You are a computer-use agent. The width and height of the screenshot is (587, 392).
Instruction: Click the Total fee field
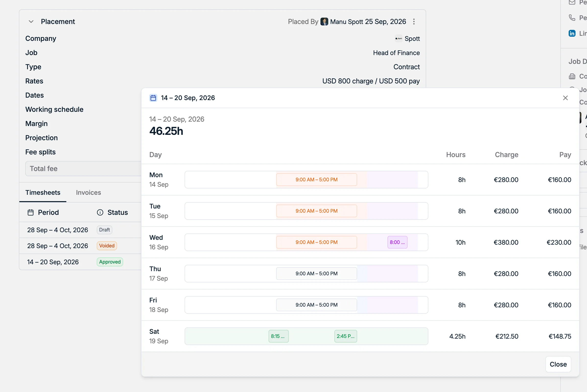pos(83,169)
